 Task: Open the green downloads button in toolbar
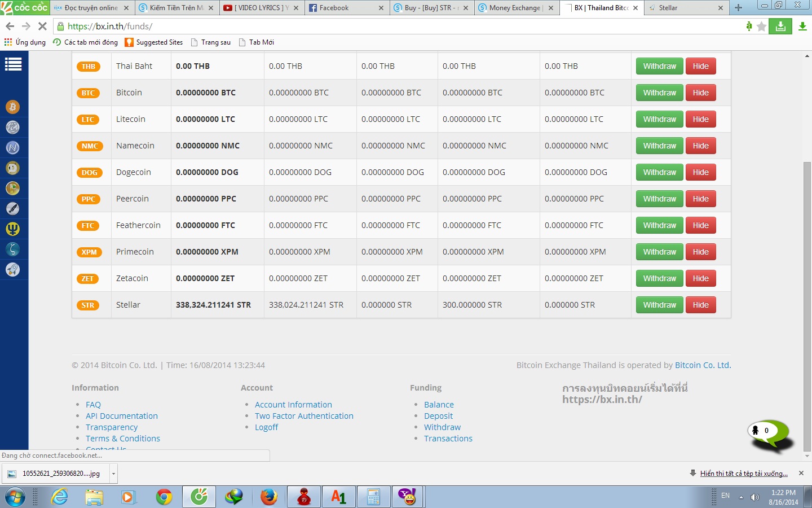(780, 26)
